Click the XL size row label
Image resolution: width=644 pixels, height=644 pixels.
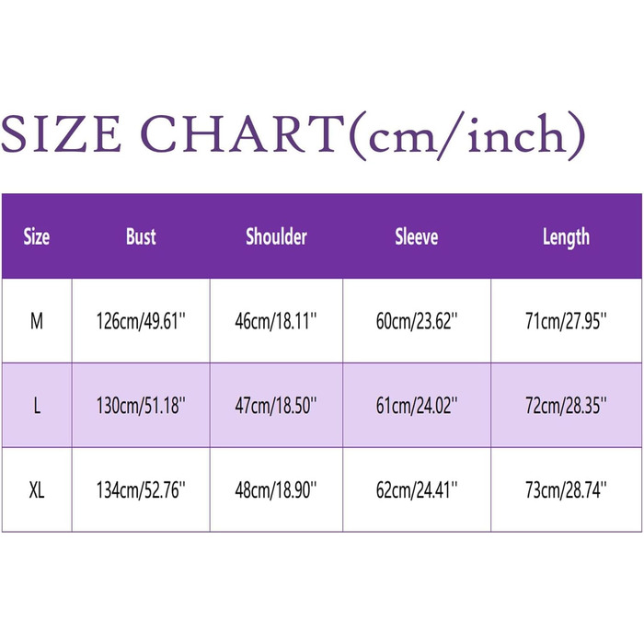coord(36,490)
